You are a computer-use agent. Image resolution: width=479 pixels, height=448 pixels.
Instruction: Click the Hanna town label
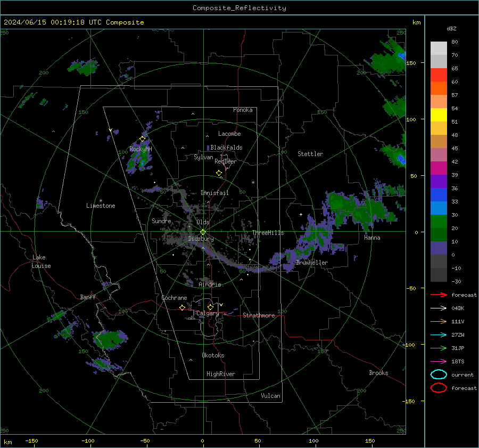click(372, 238)
